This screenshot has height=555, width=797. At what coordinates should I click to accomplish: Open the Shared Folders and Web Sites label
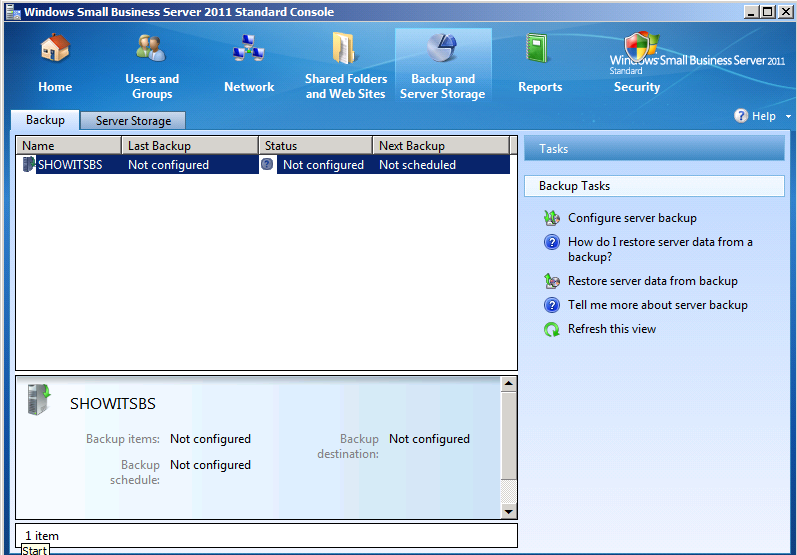[346, 86]
